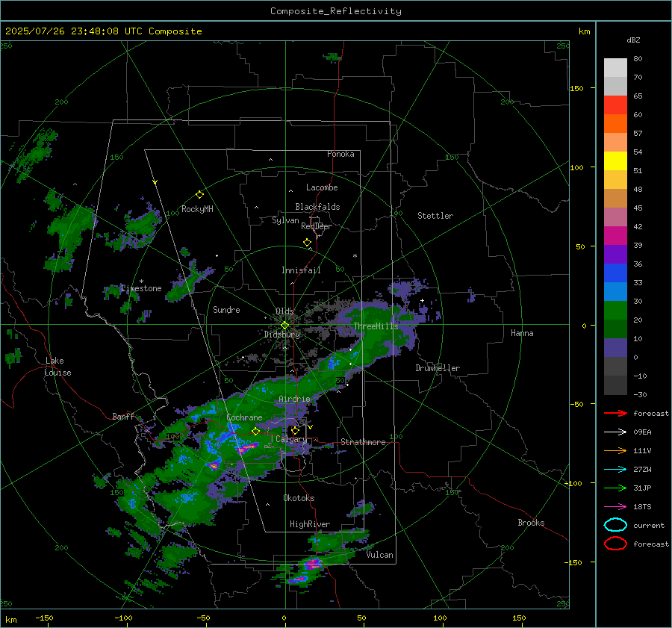Click the white 09EA arrow legend icon
Image resolution: width=672 pixels, height=628 pixels.
point(615,432)
